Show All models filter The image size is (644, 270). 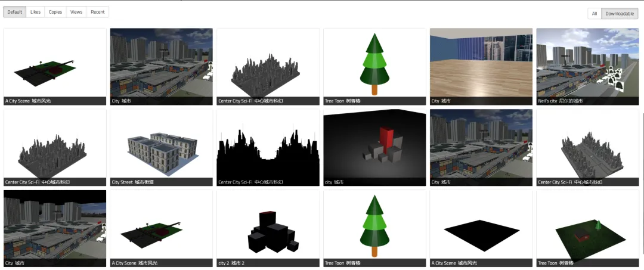(594, 14)
